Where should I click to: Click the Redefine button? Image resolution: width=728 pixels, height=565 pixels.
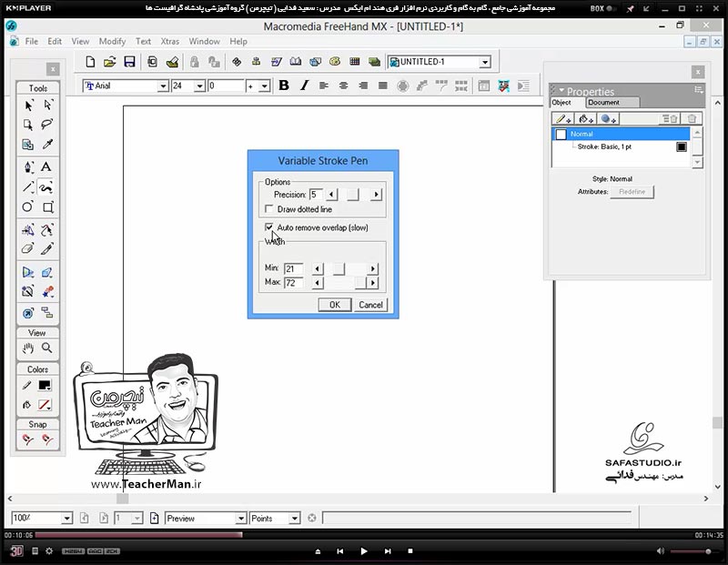click(x=632, y=192)
